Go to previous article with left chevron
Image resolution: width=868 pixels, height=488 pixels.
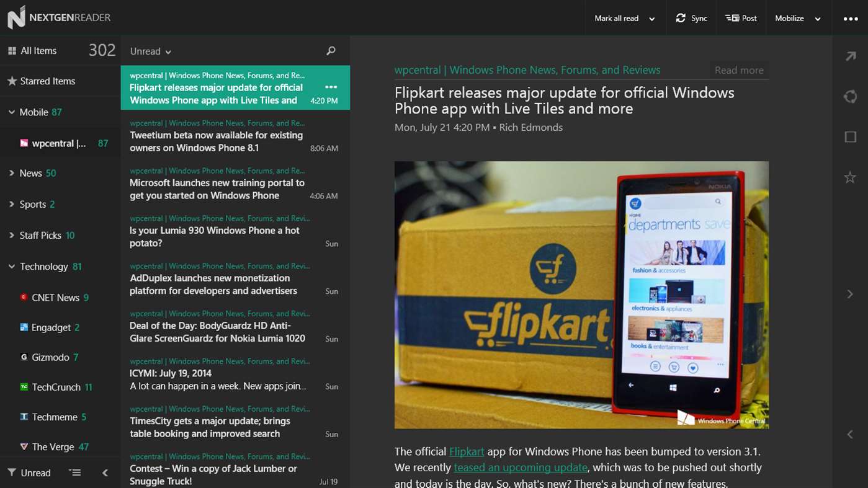(x=850, y=435)
